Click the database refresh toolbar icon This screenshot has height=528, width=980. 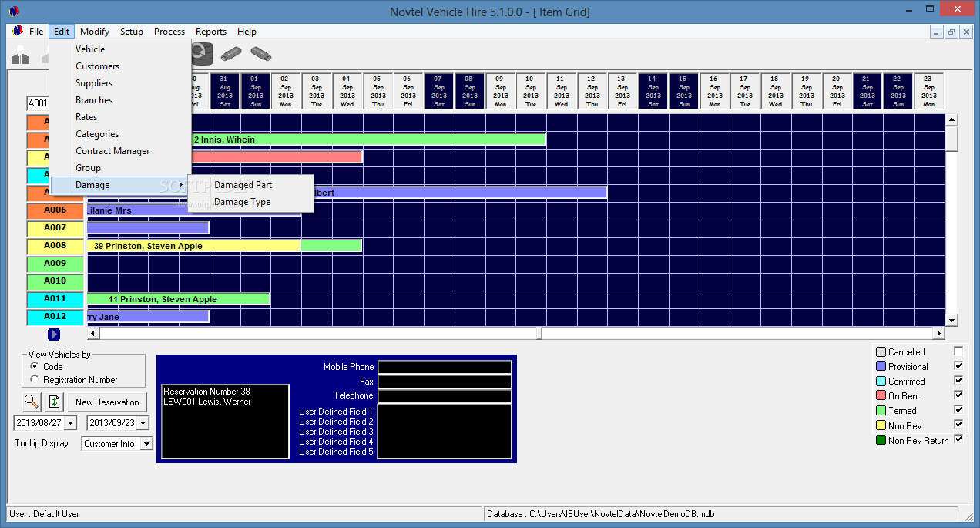202,54
